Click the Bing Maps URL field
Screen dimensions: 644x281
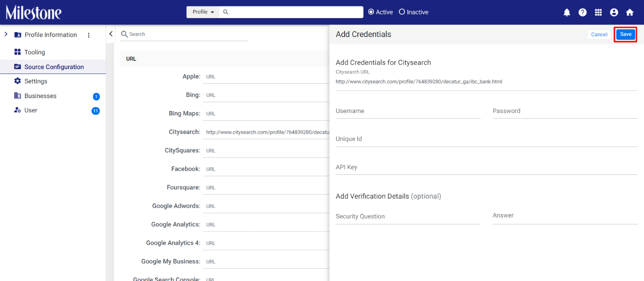tap(266, 114)
